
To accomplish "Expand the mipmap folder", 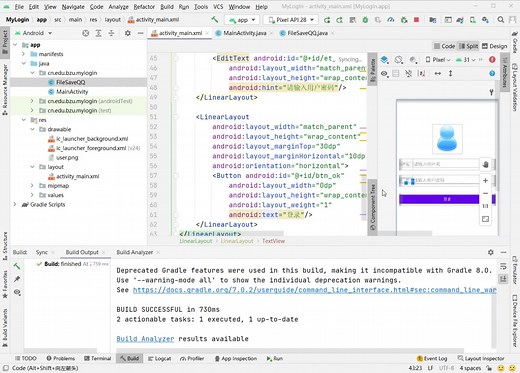I will point(32,185).
